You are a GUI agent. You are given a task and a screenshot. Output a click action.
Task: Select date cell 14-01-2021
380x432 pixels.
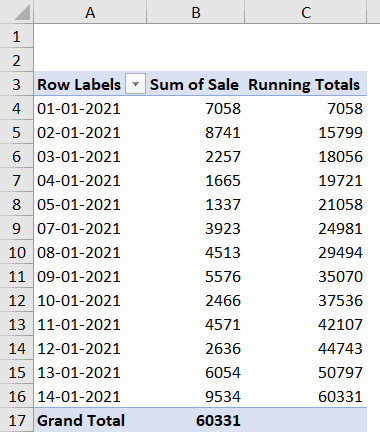pos(90,396)
